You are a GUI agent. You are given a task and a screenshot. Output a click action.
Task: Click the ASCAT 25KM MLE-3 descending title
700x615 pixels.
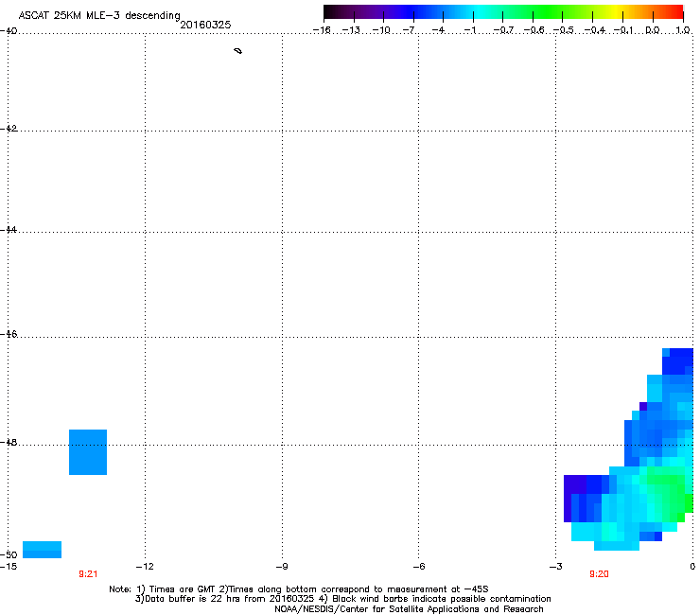[x=99, y=15]
